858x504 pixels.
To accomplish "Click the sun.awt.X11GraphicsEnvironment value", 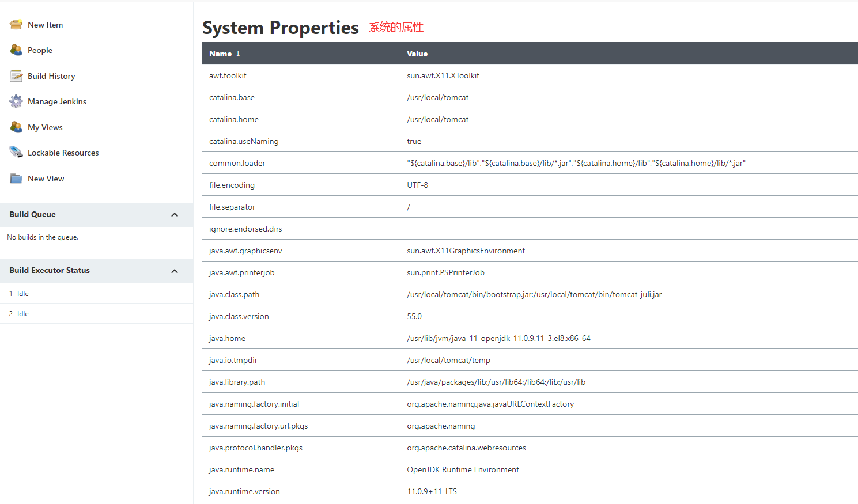I will (466, 251).
